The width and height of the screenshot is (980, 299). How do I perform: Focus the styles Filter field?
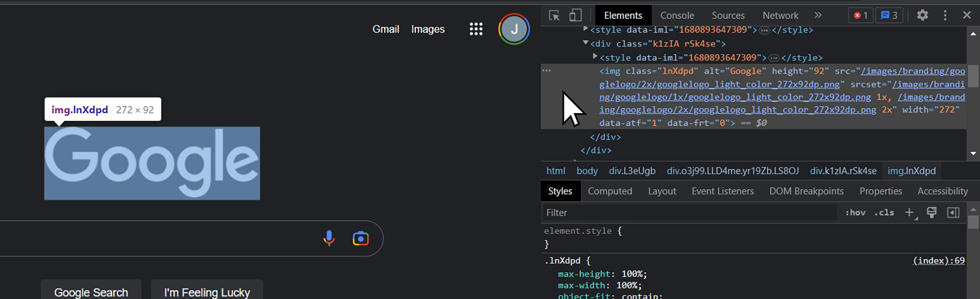point(689,212)
